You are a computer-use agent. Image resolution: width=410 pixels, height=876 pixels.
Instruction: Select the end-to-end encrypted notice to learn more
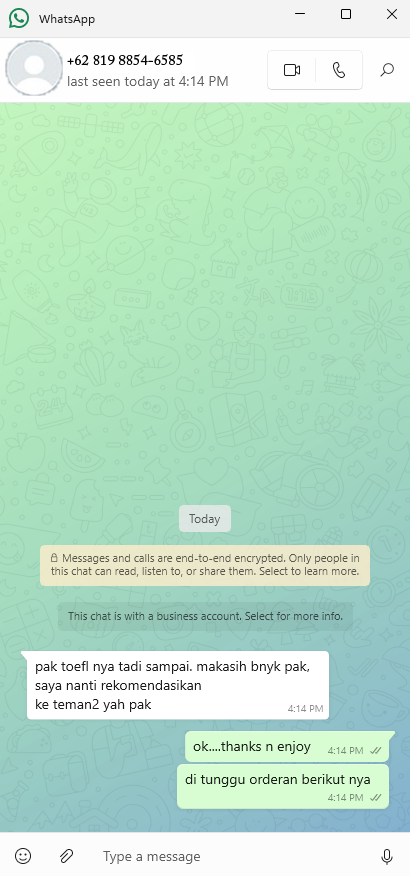coord(204,565)
